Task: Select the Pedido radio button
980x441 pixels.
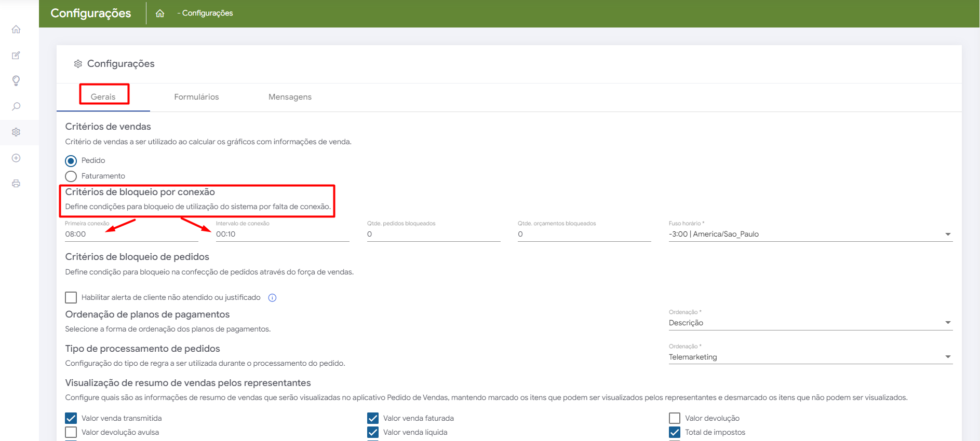Action: [x=71, y=161]
